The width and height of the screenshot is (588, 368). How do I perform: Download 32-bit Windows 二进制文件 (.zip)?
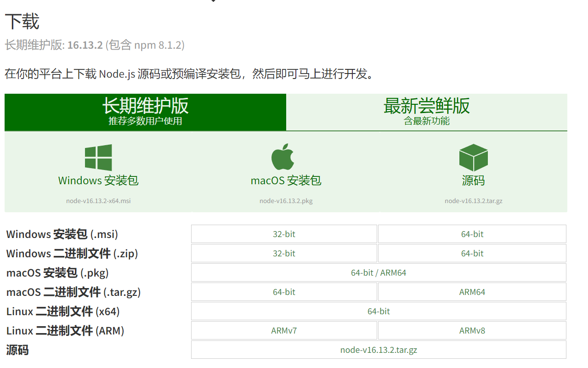coord(284,253)
